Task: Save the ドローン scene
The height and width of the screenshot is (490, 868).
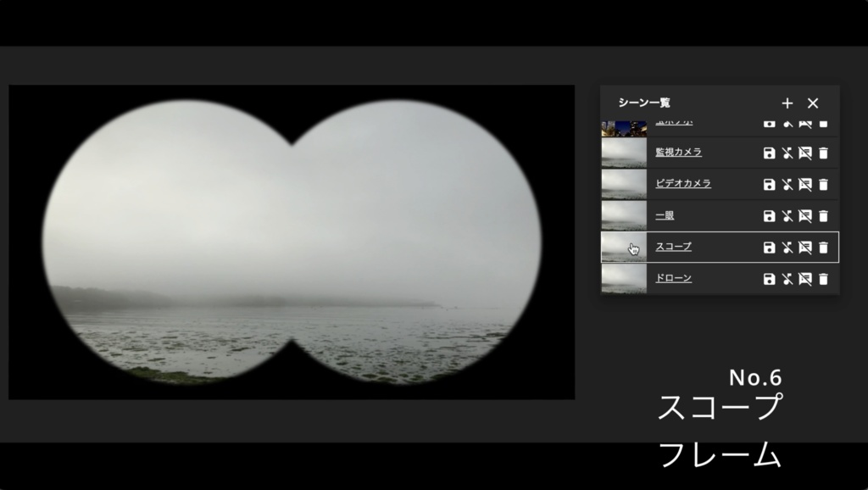Action: 769,279
